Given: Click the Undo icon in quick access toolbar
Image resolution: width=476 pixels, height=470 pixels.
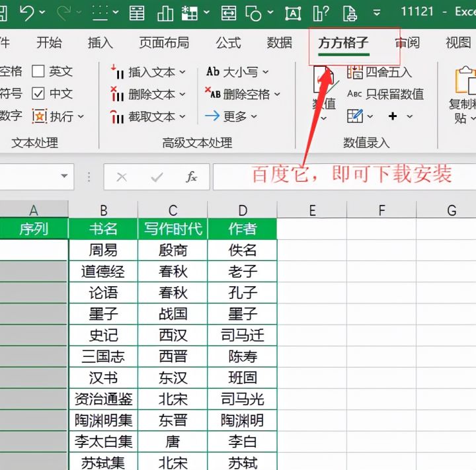Looking at the screenshot, I should [26, 13].
